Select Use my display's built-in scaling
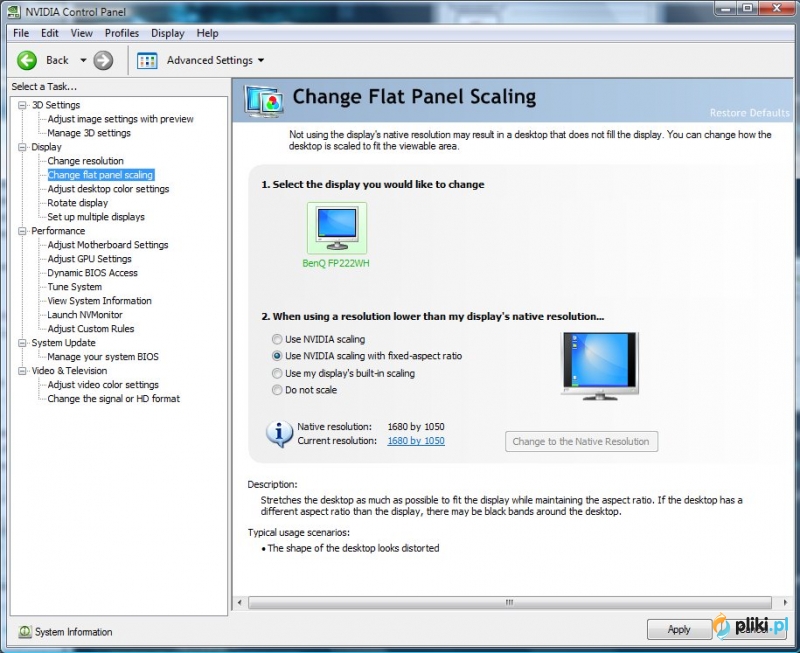The width and height of the screenshot is (800, 653). click(277, 373)
